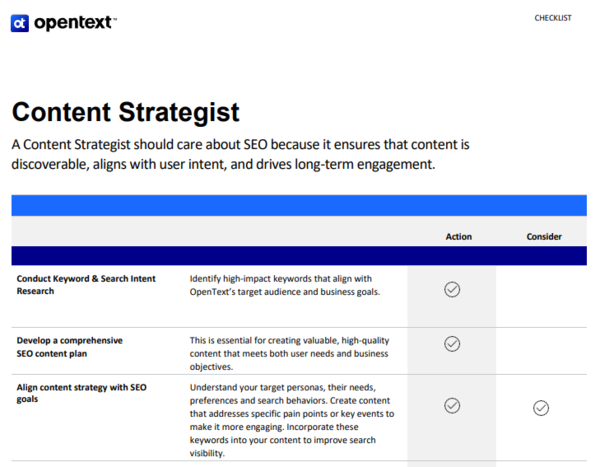Click the dark navy header bar
This screenshot has width=600, height=467.
click(x=298, y=256)
